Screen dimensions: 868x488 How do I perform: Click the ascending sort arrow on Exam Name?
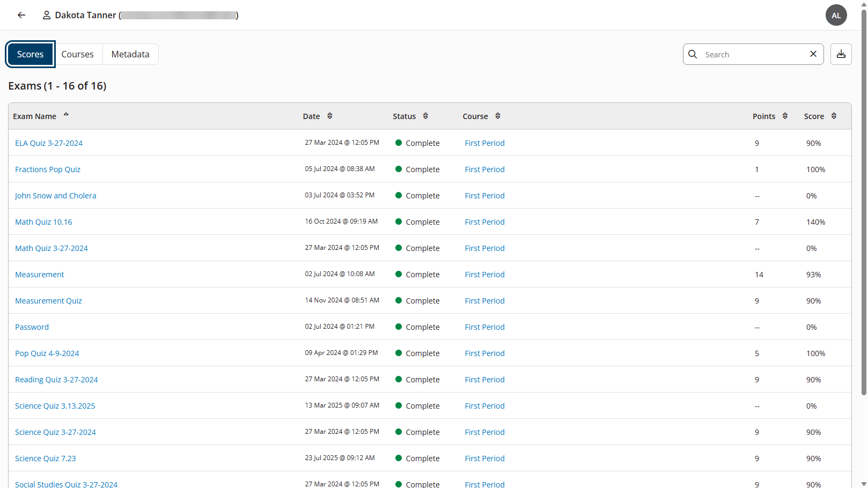66,114
